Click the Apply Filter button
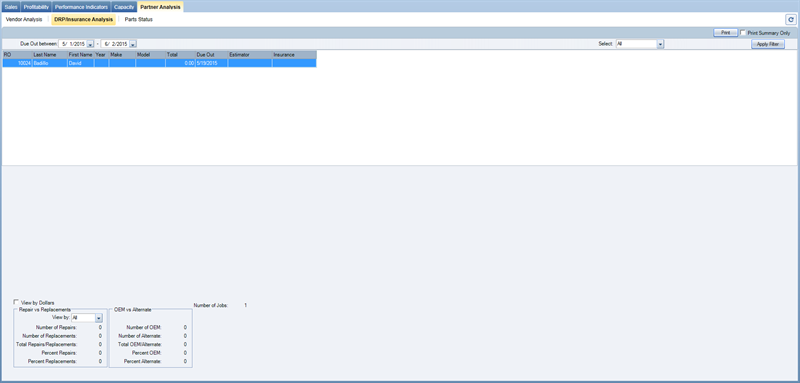Screen dimensions: 800x383 tap(767, 44)
